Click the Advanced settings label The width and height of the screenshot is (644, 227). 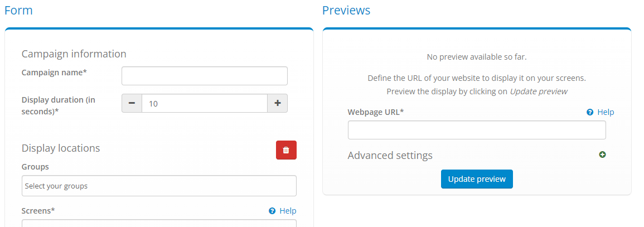[x=390, y=155]
